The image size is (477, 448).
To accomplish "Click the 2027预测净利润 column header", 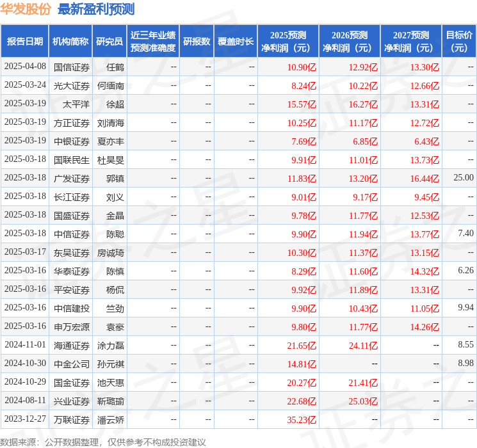I will coord(411,42).
